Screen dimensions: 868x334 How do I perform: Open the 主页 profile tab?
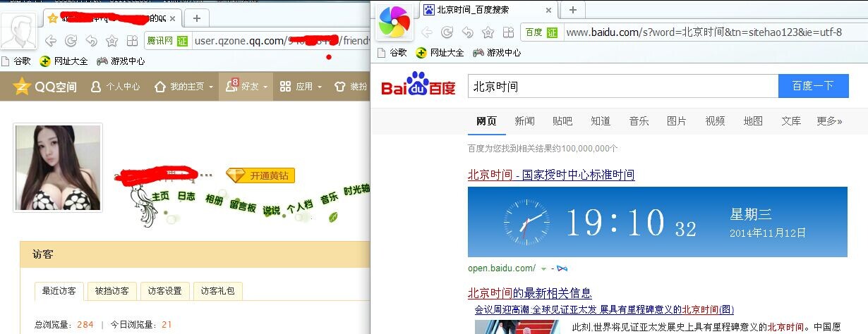point(161,197)
